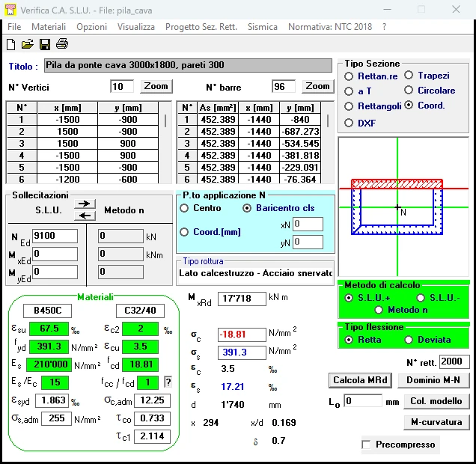Click vertex row 3 x value 1500

(67, 144)
